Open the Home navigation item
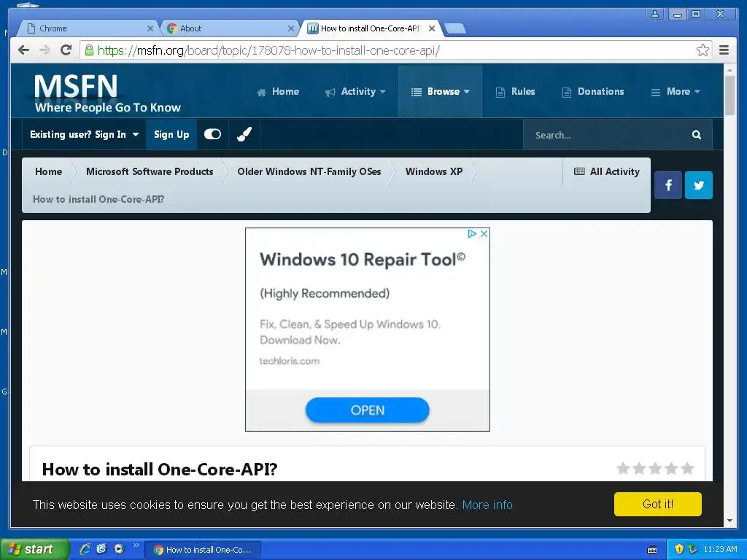The height and width of the screenshot is (560, 747). click(278, 91)
